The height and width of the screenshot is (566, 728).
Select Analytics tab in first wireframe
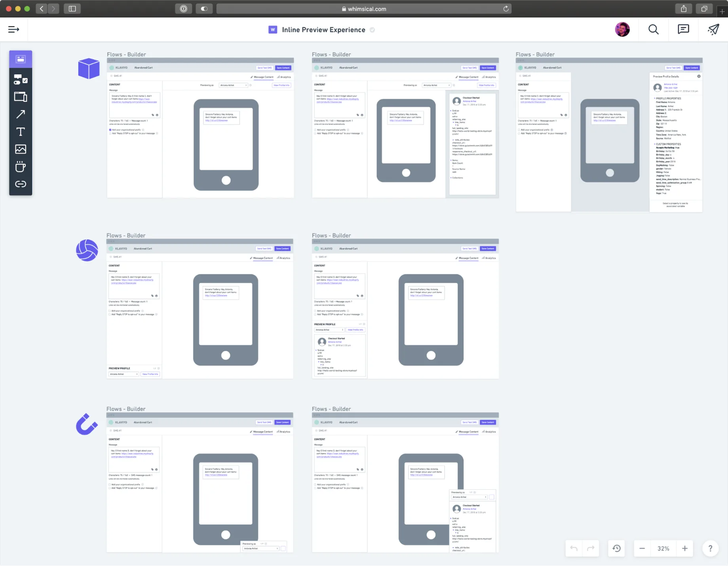(284, 77)
